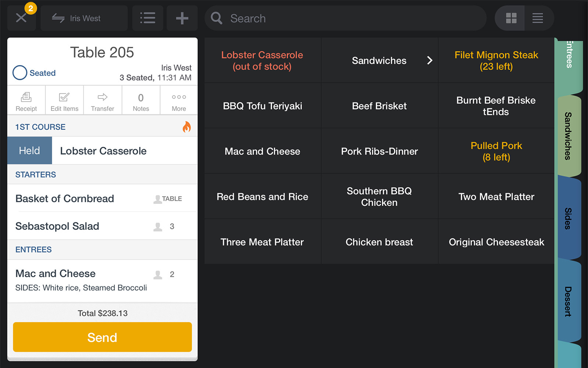Image resolution: width=588 pixels, height=368 pixels.
Task: Toggle the Held status on Lobster Casserole
Action: pos(29,151)
